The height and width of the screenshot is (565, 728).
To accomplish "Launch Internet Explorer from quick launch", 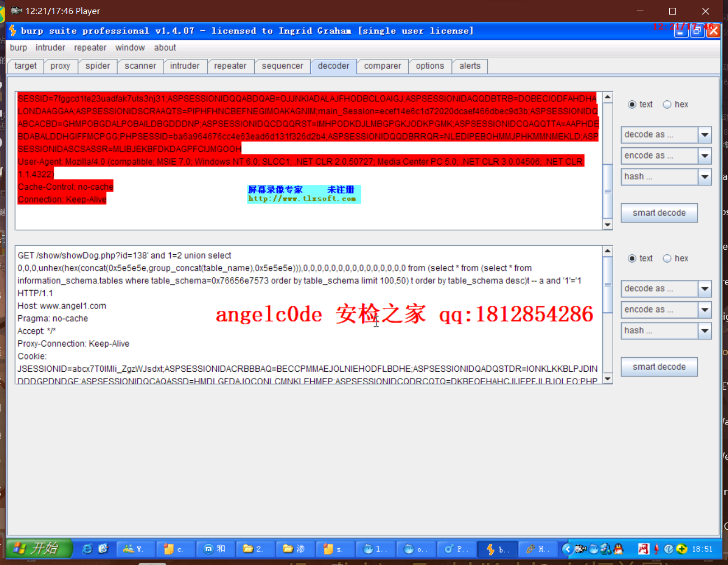I will (x=87, y=549).
